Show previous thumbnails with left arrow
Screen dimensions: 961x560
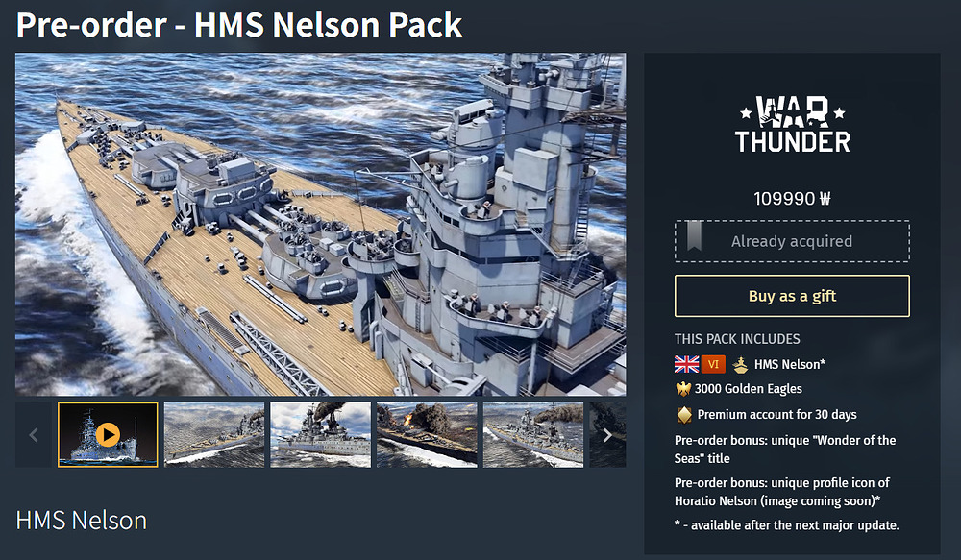[x=33, y=435]
